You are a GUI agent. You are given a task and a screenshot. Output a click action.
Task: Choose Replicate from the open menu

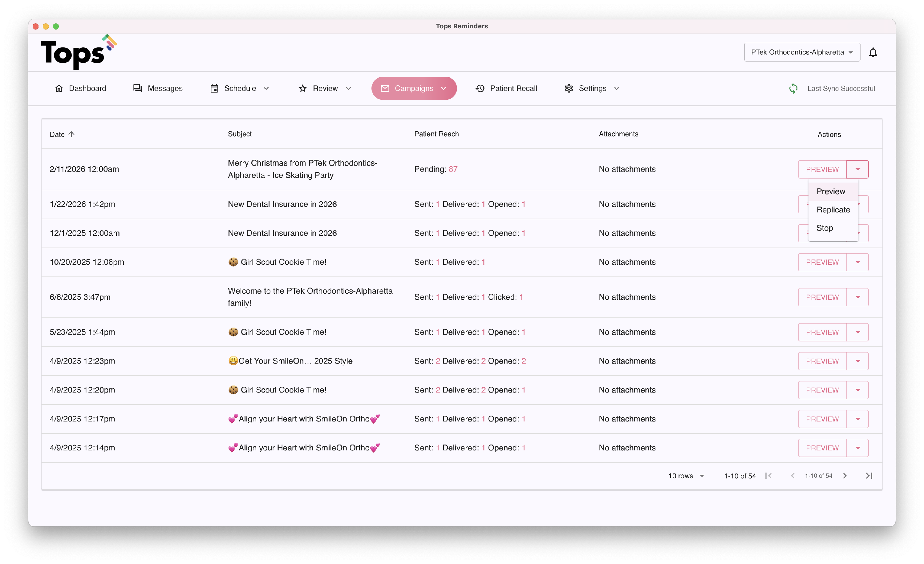pos(833,210)
